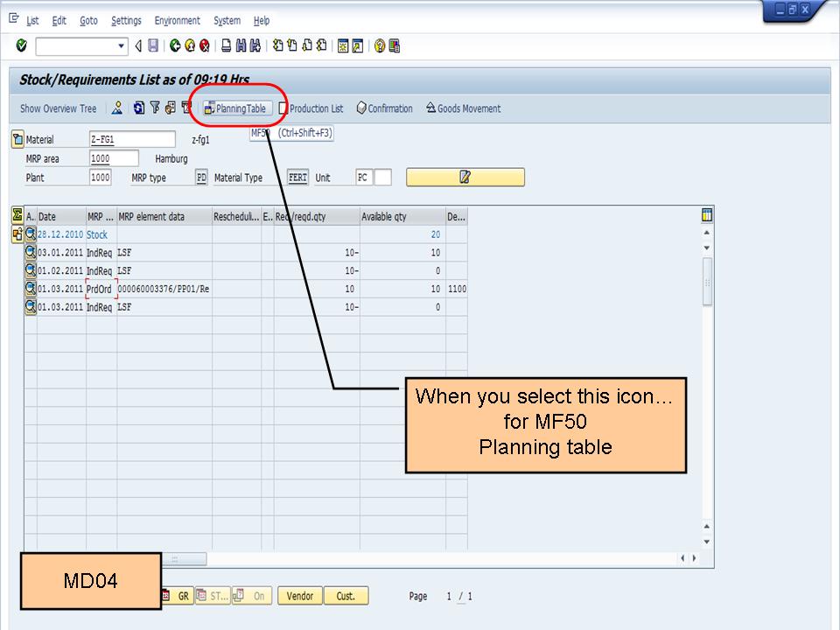Open the column configuration icon in the table header

coord(707,216)
